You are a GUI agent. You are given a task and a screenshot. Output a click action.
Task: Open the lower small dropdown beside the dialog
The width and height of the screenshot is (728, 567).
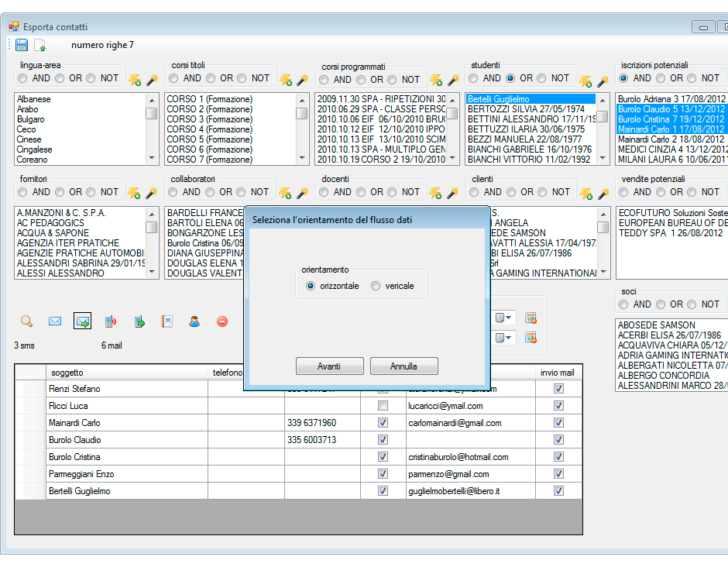pyautogui.click(x=503, y=338)
